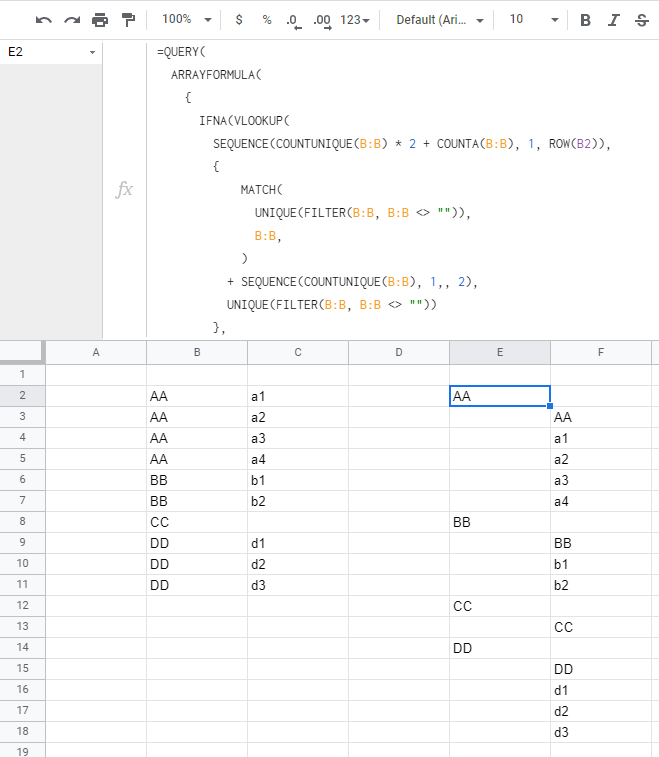Click the MATCH( line in the formula
Viewport: 659px width, 757px height.
click(x=261, y=190)
